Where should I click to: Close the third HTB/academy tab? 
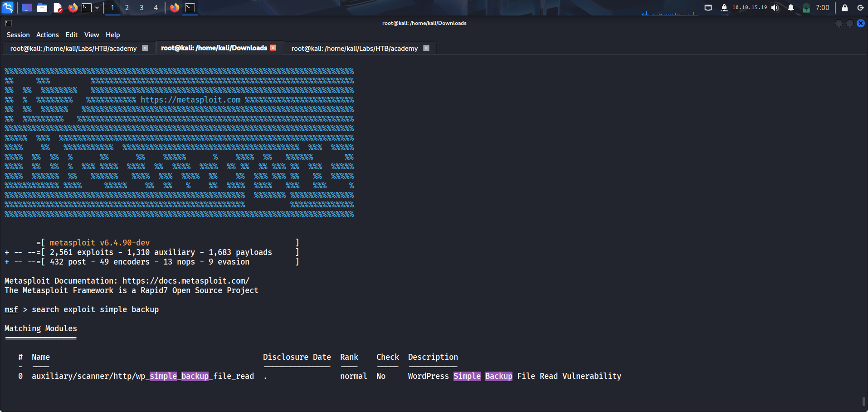click(x=426, y=48)
